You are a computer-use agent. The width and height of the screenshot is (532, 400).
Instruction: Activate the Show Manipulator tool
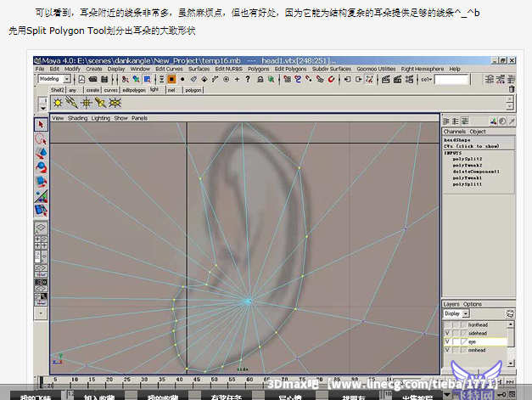click(41, 196)
